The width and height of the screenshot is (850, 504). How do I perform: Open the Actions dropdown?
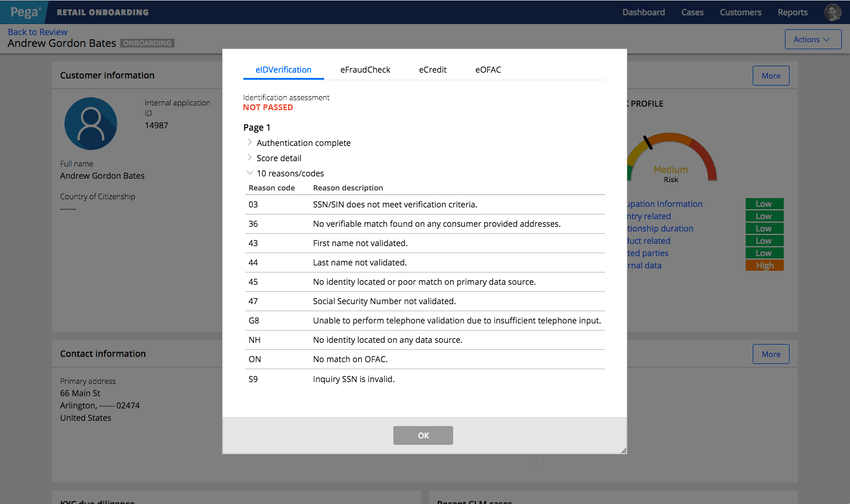[813, 39]
